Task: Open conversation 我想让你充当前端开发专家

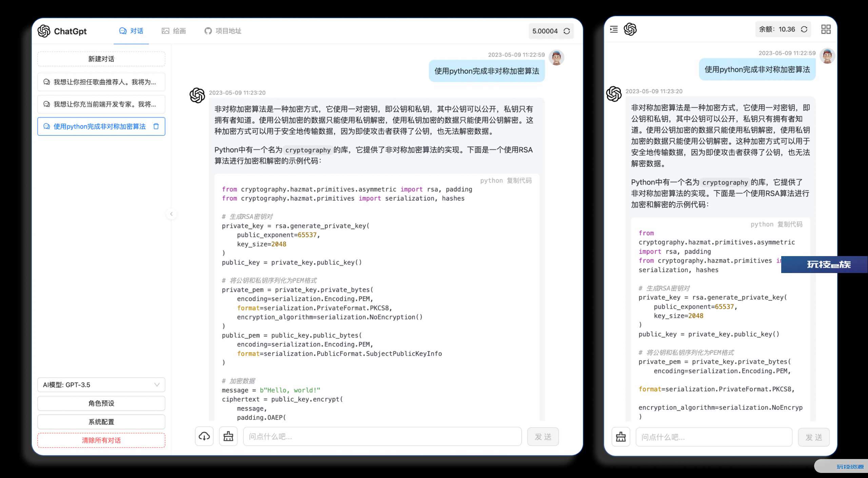Action: click(101, 104)
